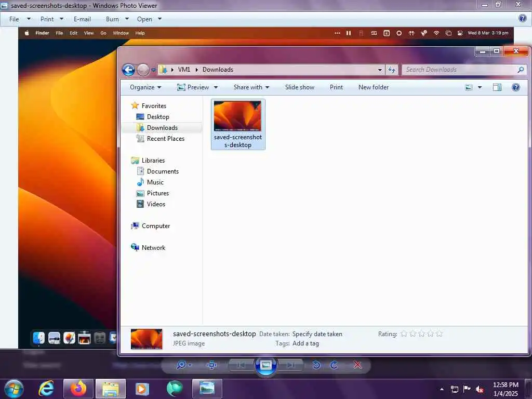Open Desktop under Favorites
The image size is (532, 399).
(x=158, y=117)
